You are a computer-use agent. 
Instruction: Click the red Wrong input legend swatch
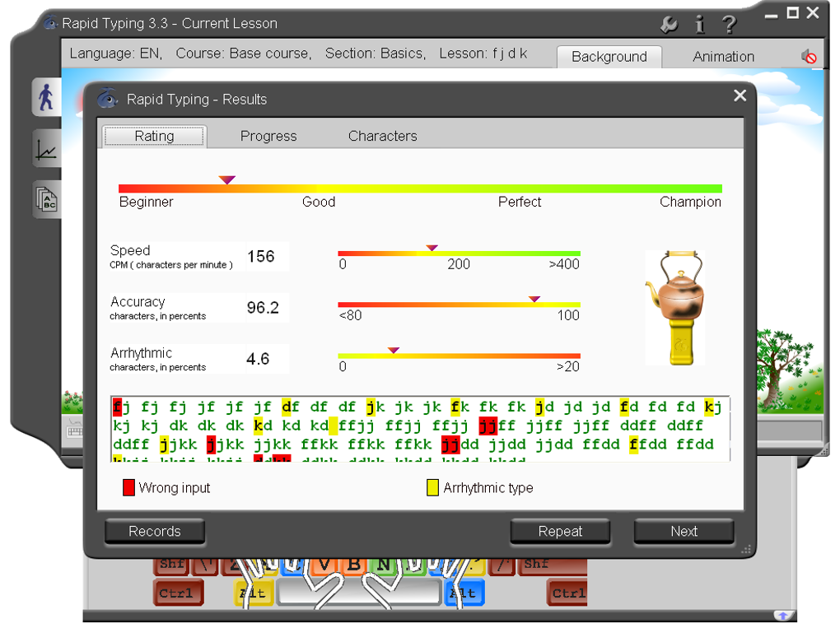coord(128,488)
